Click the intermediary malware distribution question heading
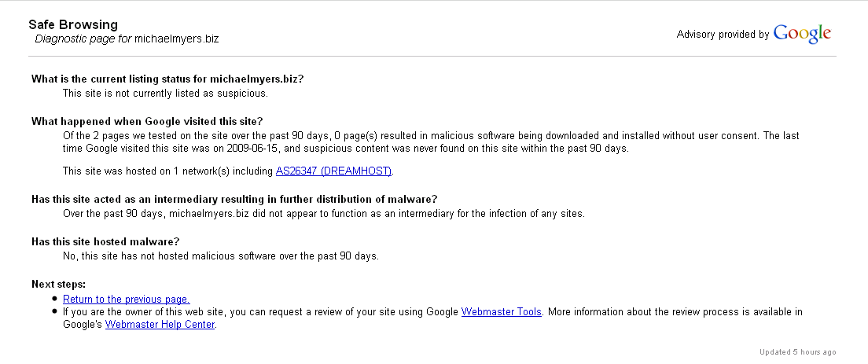Image resolution: width=868 pixels, height=364 pixels. point(234,200)
